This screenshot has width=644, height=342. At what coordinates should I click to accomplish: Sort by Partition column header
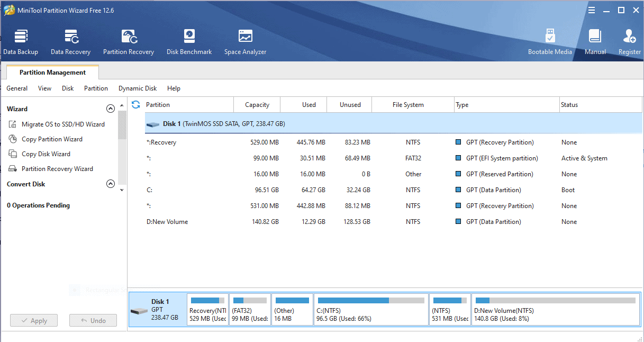point(189,105)
